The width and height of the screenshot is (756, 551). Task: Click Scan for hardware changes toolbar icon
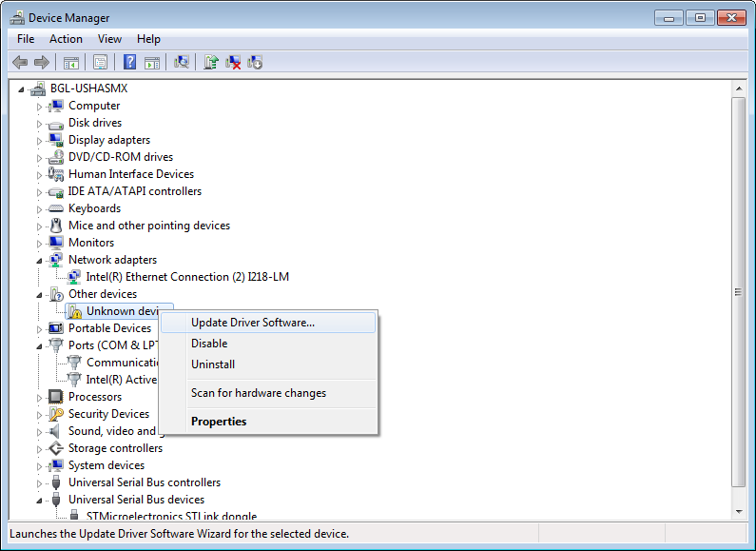coord(182,62)
